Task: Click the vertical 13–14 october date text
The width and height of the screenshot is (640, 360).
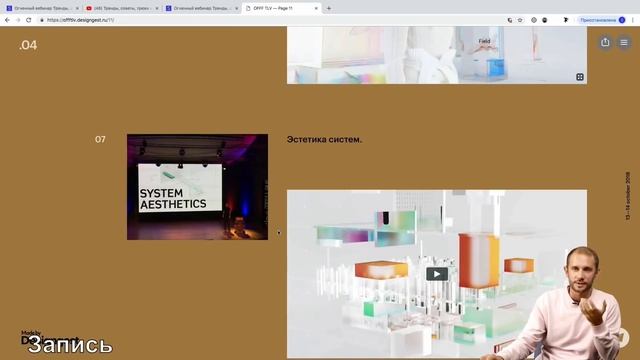Action: click(x=628, y=196)
